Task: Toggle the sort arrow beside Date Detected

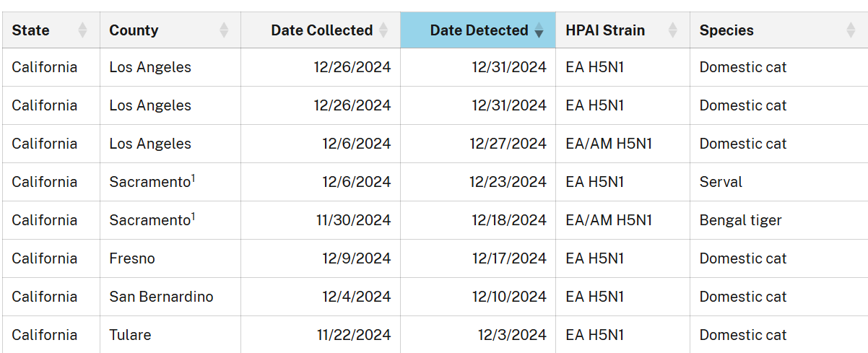Action: click(x=539, y=30)
